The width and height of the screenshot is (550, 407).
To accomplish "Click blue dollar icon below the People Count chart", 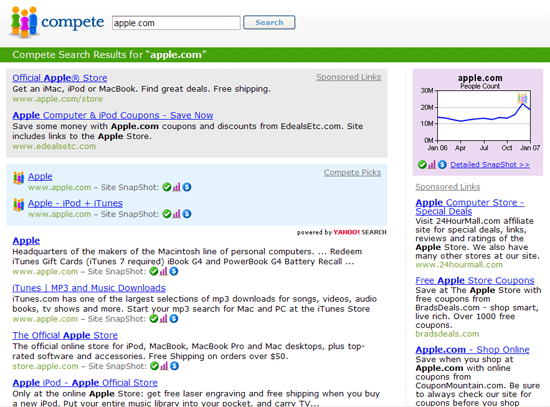I will coord(442,164).
